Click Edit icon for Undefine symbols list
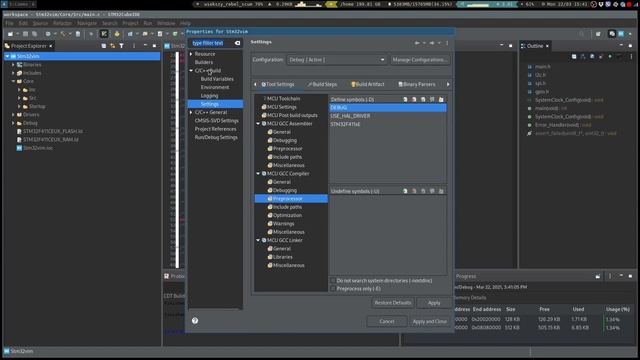 click(x=423, y=191)
